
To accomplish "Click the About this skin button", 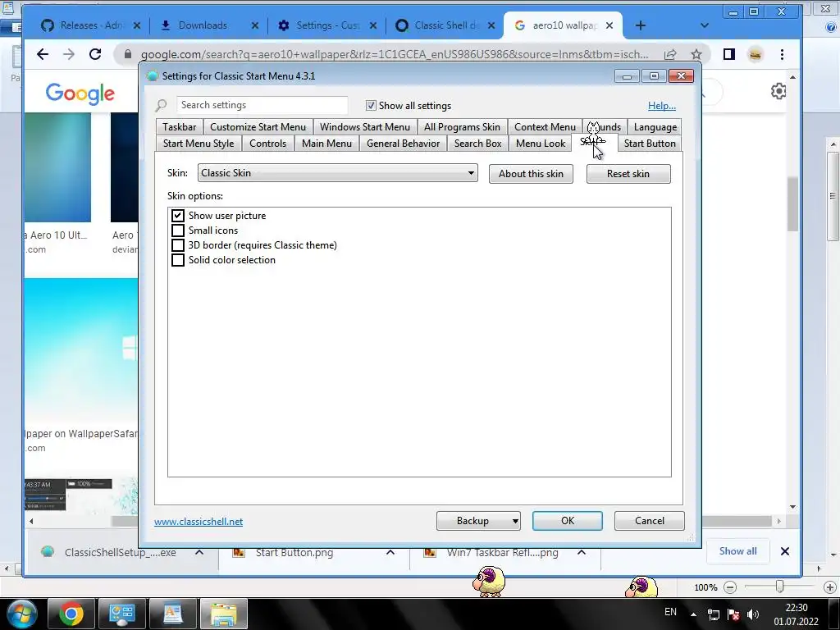I will pos(531,174).
